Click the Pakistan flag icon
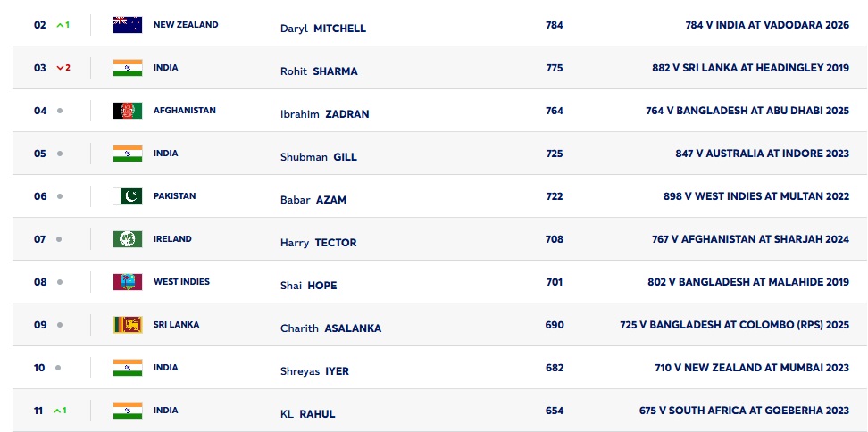This screenshot has width=868, height=432. point(127,196)
